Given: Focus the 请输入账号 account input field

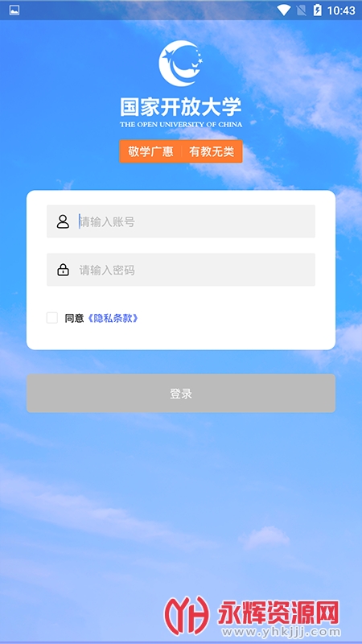Looking at the screenshot, I should point(181,221).
